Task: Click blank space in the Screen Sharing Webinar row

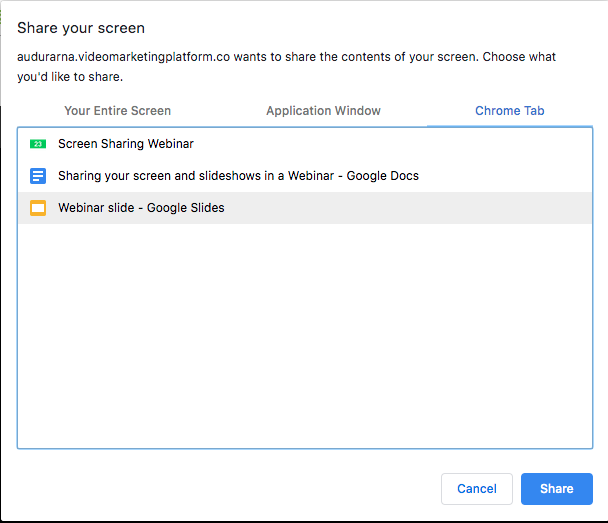Action: (x=392, y=144)
